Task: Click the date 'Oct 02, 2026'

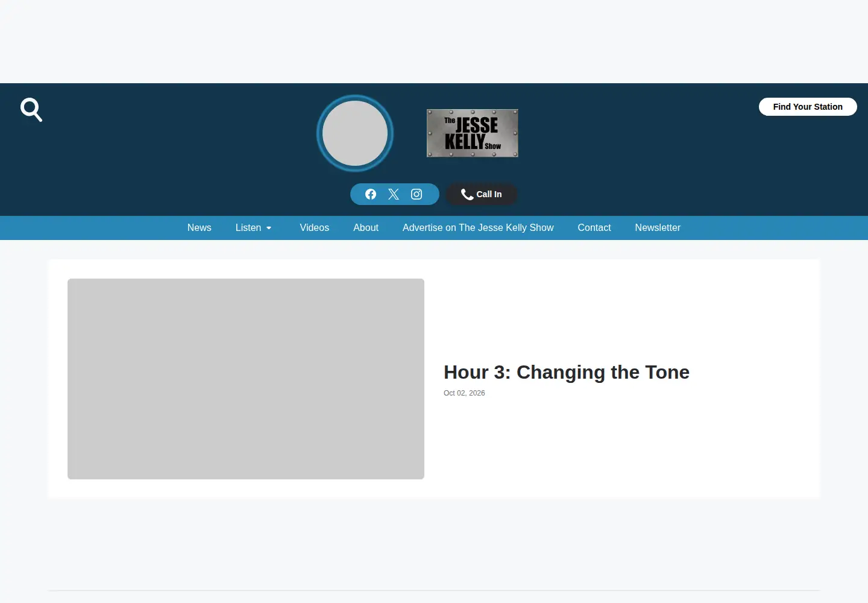Action: 464,393
